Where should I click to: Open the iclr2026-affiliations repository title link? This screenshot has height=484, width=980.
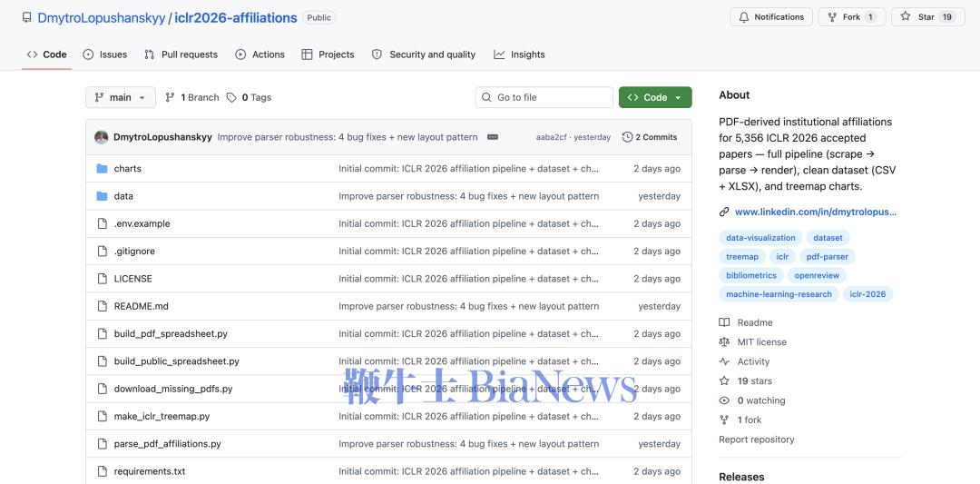coord(236,18)
